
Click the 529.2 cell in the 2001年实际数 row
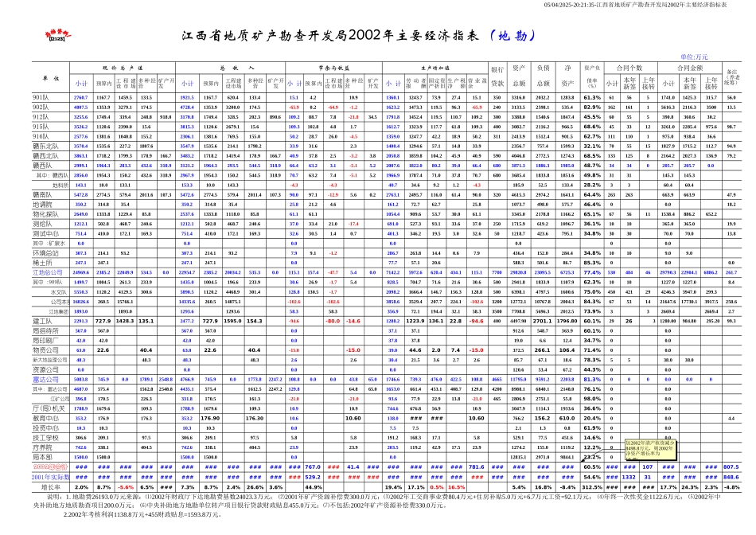[x=313, y=477]
